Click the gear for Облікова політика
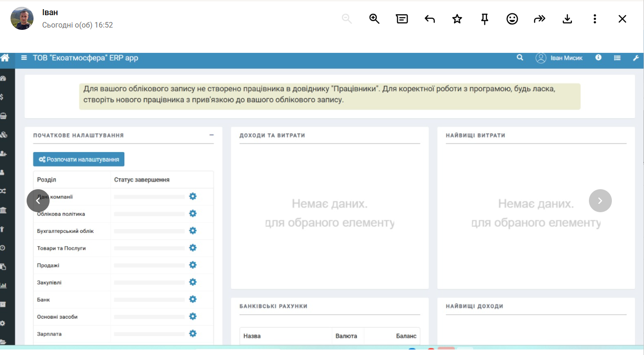 pyautogui.click(x=193, y=214)
